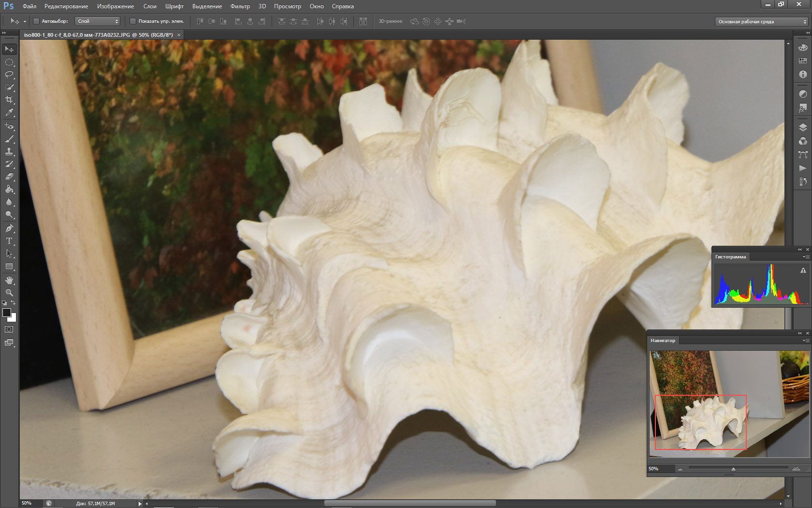
Task: Click the status bar exposure preview icon
Action: [49, 504]
